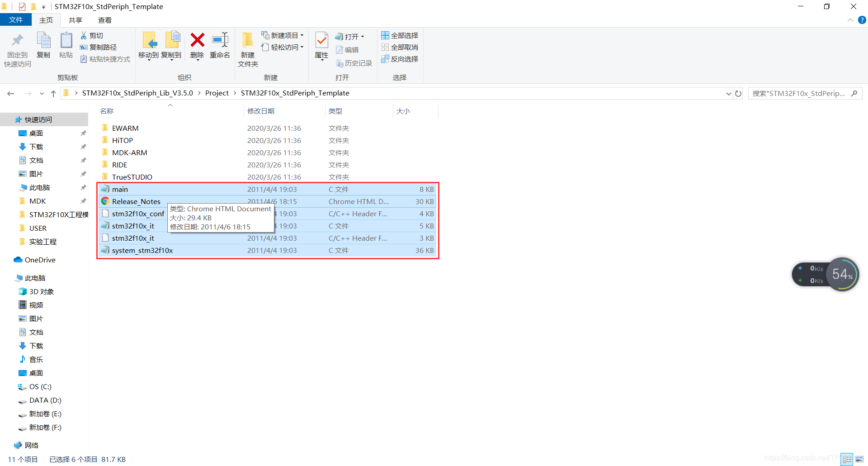Open Quick Access Toolbar customize arrow
Image resolution: width=868 pixels, height=466 pixels.
tap(43, 7)
